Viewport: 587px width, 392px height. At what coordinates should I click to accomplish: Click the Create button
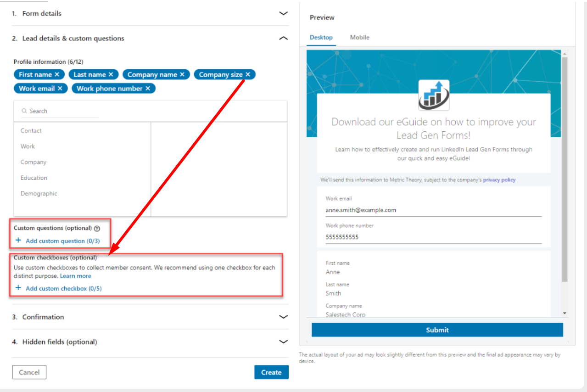click(x=271, y=372)
